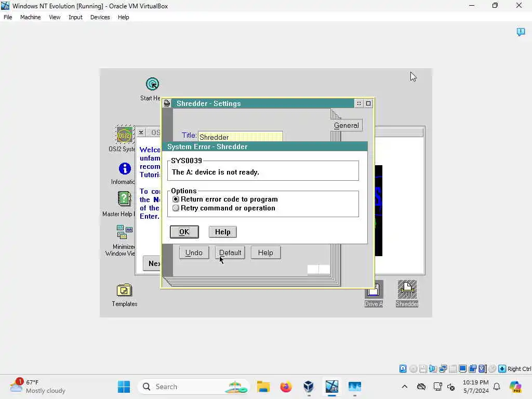Image resolution: width=532 pixels, height=399 pixels.
Task: Open File Explorer from taskbar
Action: tap(263, 387)
